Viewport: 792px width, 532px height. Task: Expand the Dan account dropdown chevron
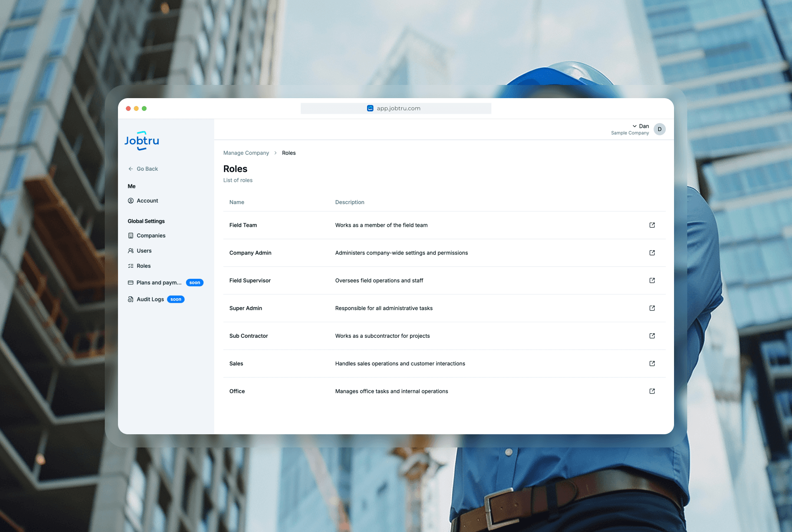pyautogui.click(x=634, y=126)
